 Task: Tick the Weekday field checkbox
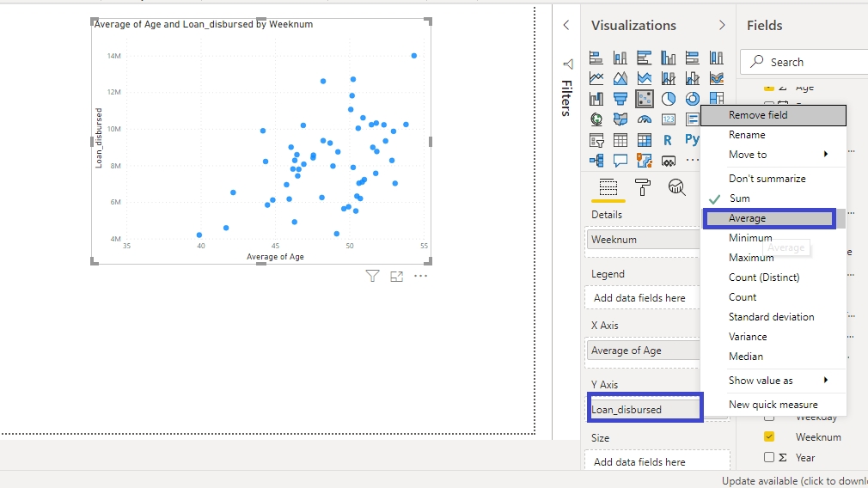pos(769,418)
